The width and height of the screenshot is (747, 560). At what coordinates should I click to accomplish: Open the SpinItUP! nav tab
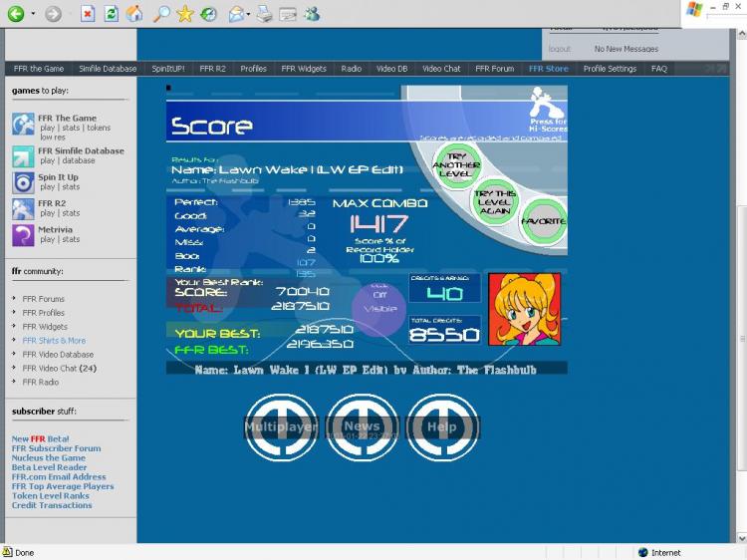(x=168, y=69)
